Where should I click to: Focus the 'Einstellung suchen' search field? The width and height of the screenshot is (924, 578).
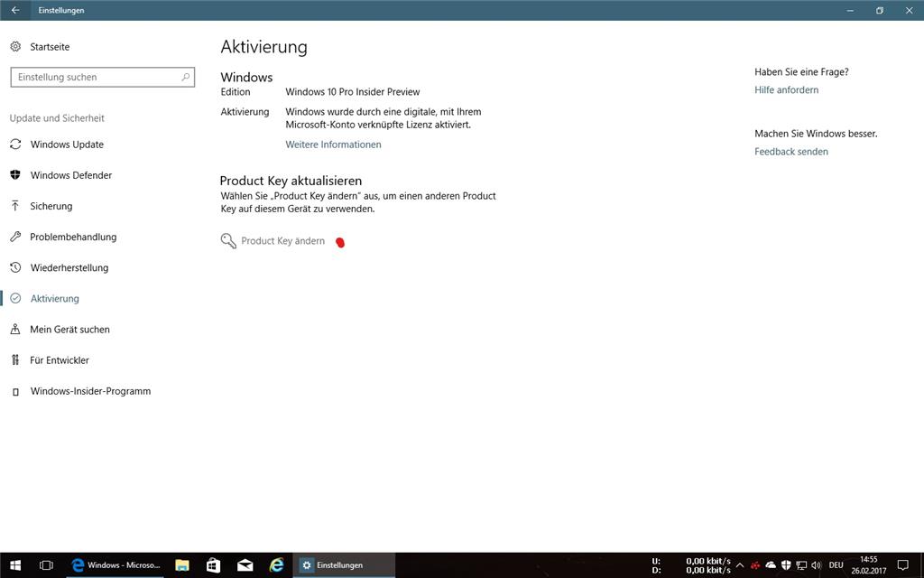[103, 78]
